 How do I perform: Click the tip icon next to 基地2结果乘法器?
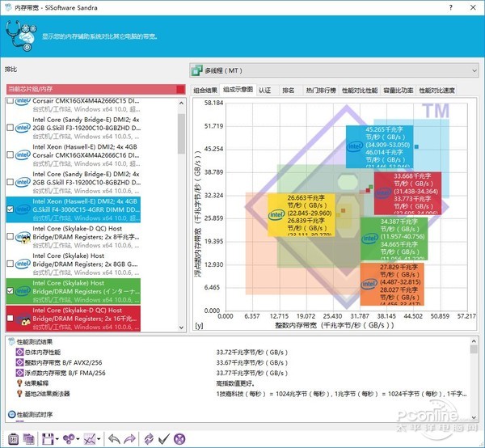pyautogui.click(x=19, y=394)
